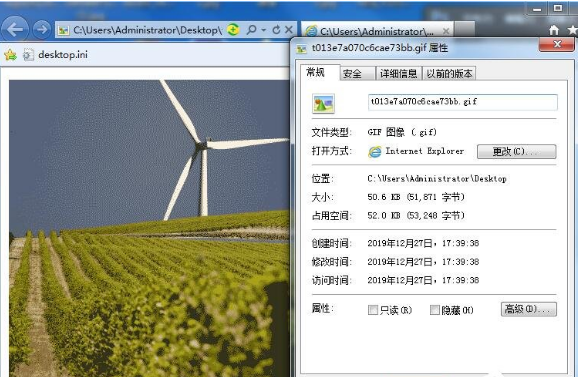Maximize the Internet Explorer window

[x=557, y=8]
